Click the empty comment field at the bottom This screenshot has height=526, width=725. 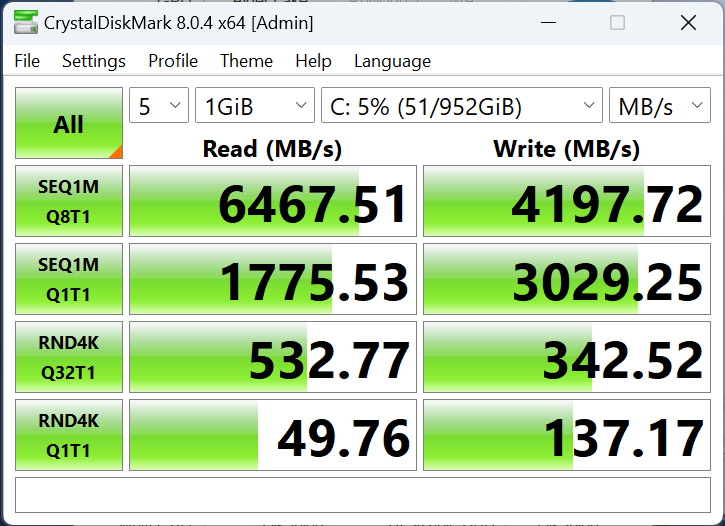[x=363, y=495]
